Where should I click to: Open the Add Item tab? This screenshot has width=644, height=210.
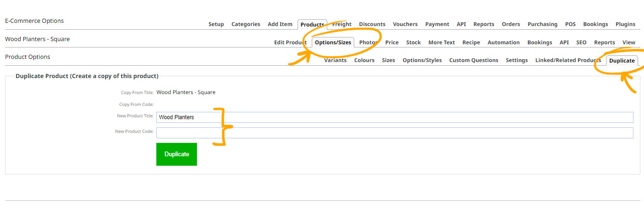pos(280,24)
